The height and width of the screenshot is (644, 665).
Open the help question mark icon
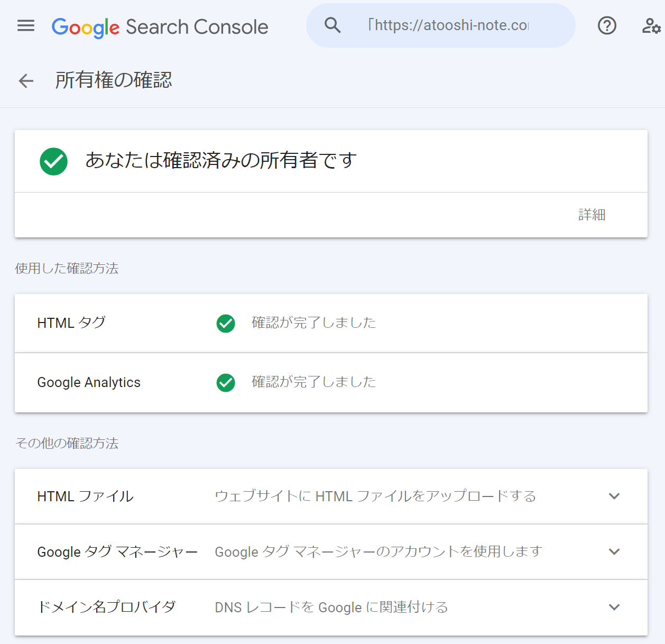pyautogui.click(x=607, y=25)
